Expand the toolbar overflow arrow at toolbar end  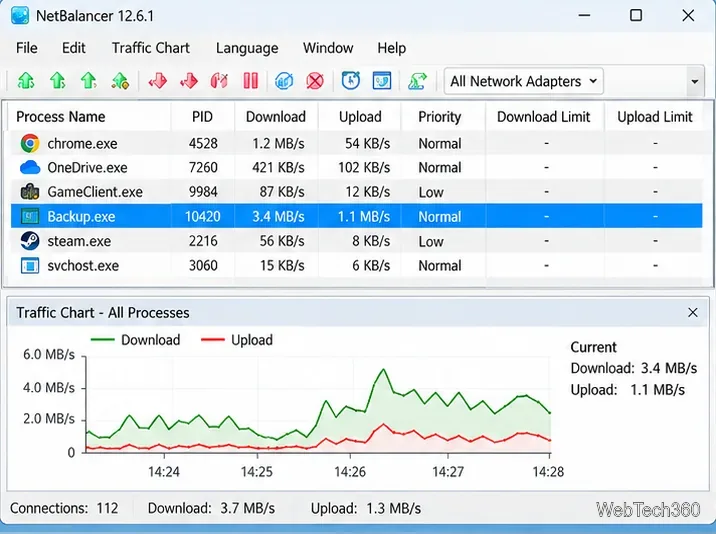[x=695, y=82]
